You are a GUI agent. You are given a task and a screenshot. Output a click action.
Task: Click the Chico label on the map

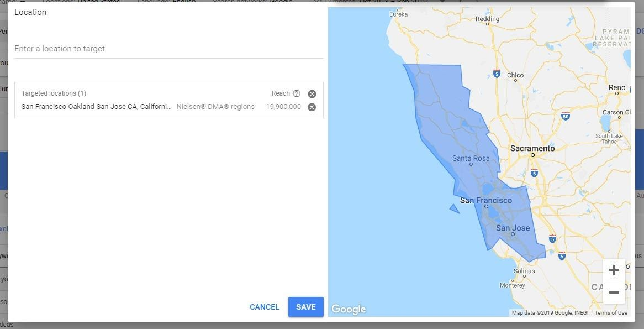[x=515, y=75]
